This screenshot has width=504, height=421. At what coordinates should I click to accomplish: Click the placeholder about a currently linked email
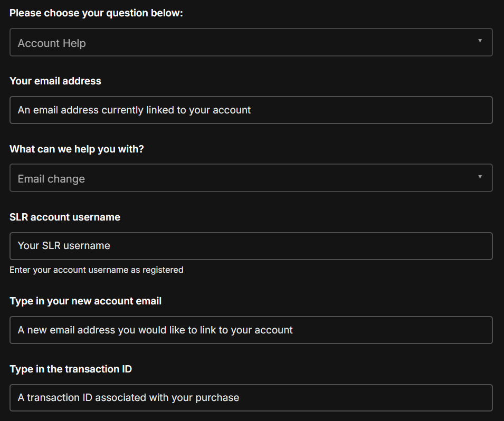(x=134, y=110)
